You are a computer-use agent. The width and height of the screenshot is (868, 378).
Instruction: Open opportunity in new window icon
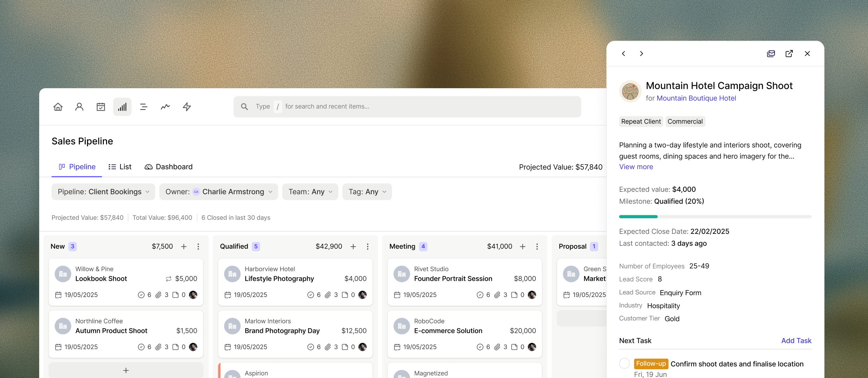pyautogui.click(x=789, y=54)
